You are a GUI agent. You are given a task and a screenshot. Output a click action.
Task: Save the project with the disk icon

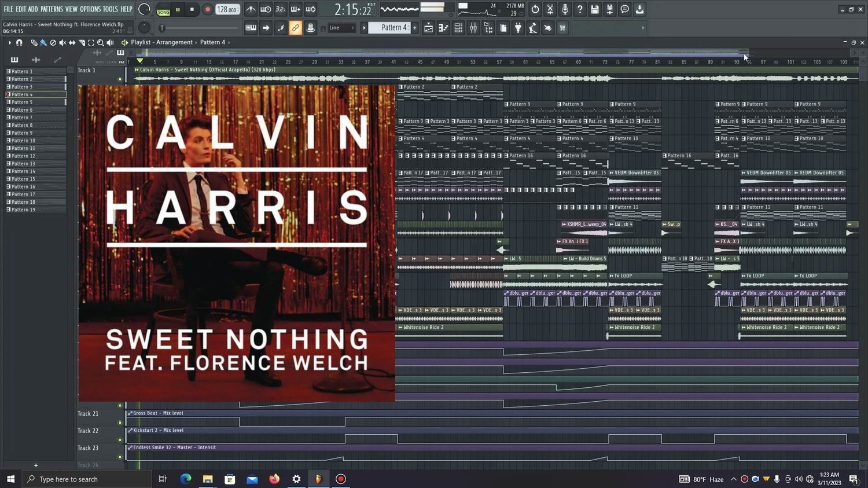tap(595, 9)
